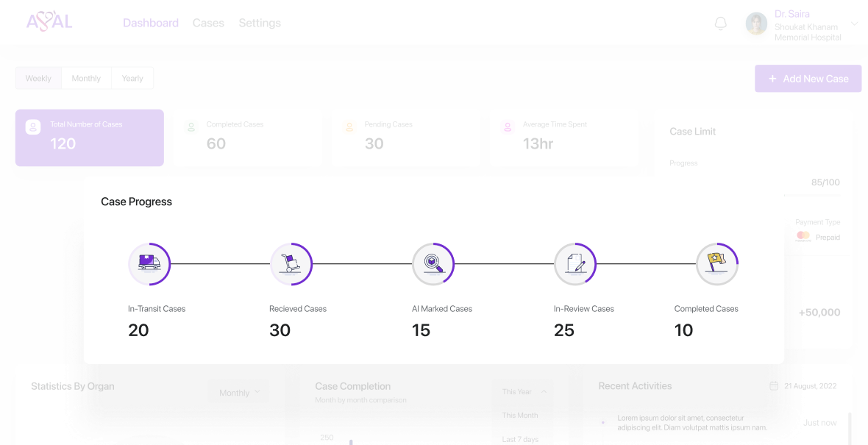The image size is (868, 445).
Task: Switch to the Yearly period tab
Action: [x=132, y=78]
